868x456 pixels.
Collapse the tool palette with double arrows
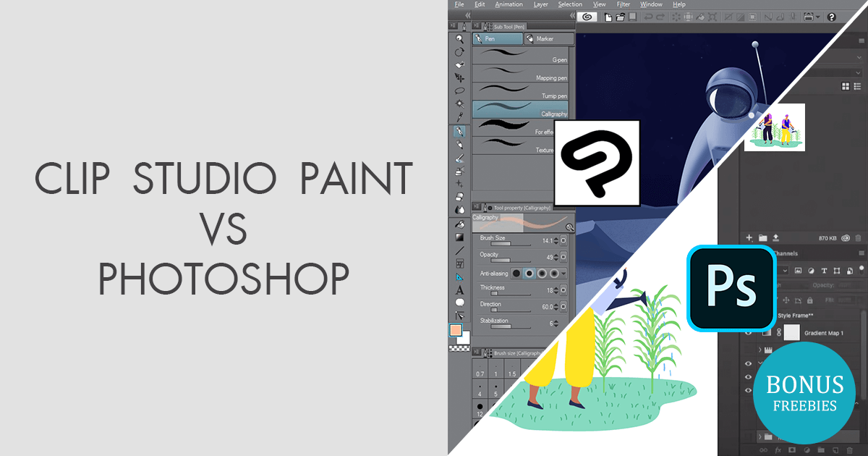468,15
